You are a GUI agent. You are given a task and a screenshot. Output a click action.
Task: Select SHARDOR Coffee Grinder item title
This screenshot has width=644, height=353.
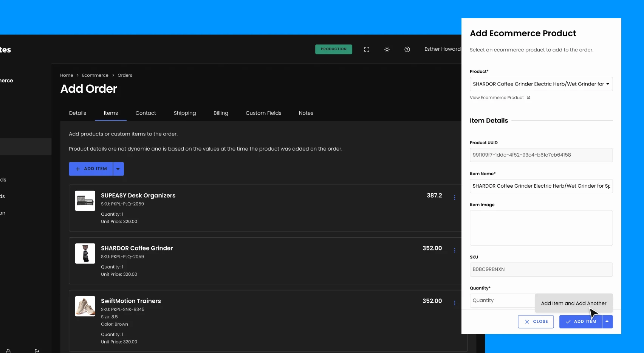click(x=137, y=248)
